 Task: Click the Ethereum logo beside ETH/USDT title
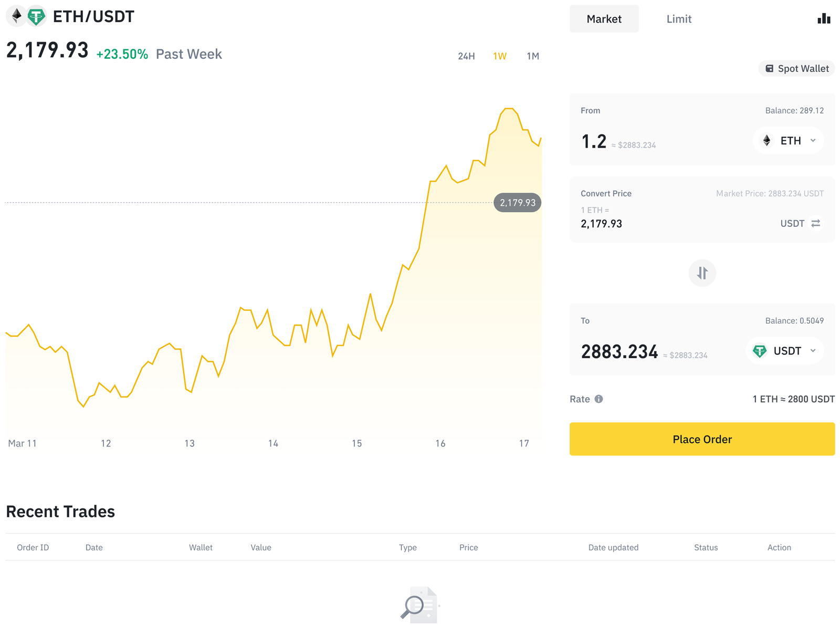[x=17, y=16]
